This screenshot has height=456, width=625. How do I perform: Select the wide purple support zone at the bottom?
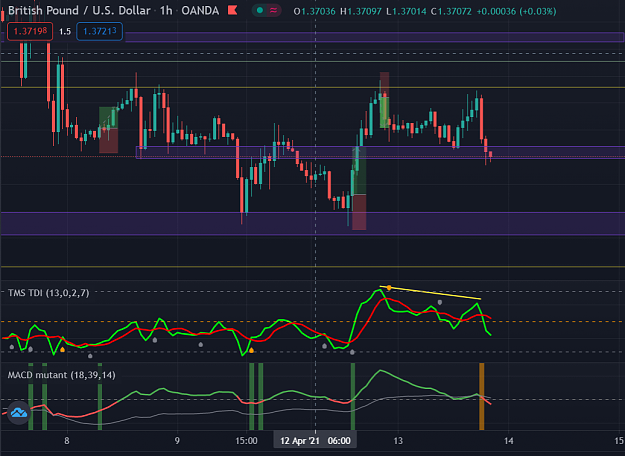(x=312, y=224)
